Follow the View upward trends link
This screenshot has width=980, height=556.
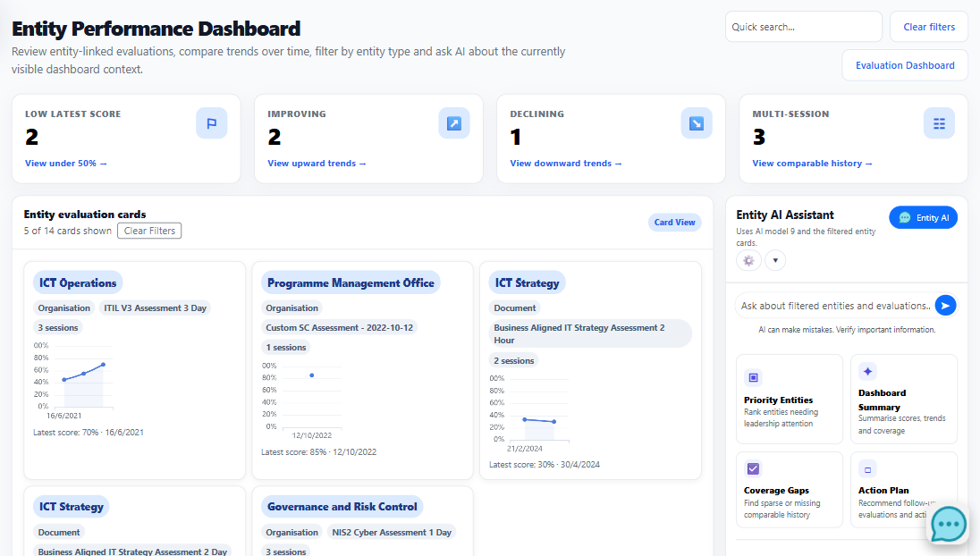tap(317, 163)
